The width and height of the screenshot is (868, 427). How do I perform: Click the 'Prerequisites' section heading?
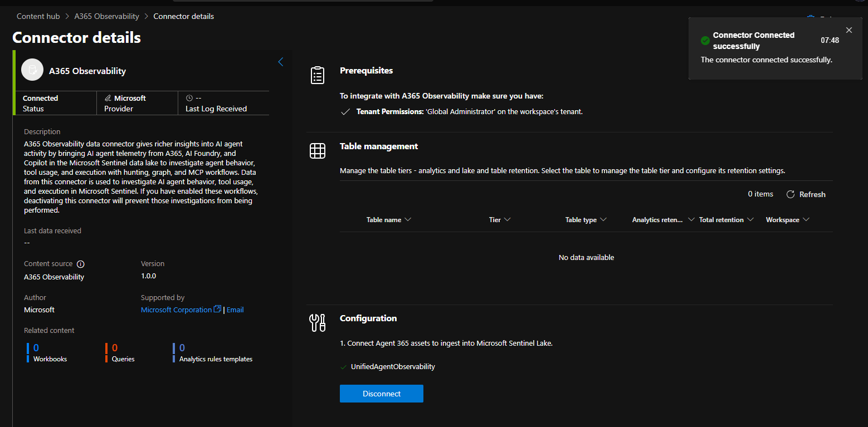click(366, 71)
